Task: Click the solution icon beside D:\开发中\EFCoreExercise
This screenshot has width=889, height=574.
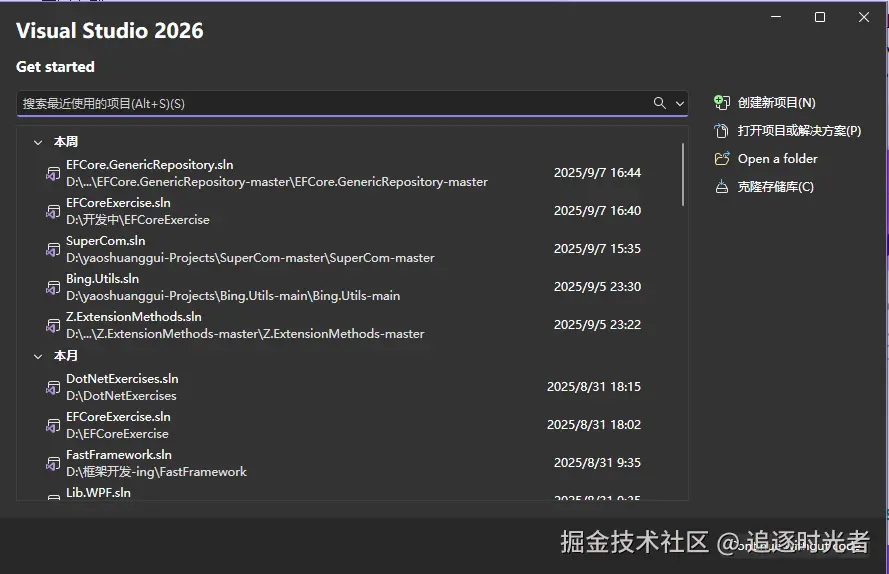Action: 53,212
